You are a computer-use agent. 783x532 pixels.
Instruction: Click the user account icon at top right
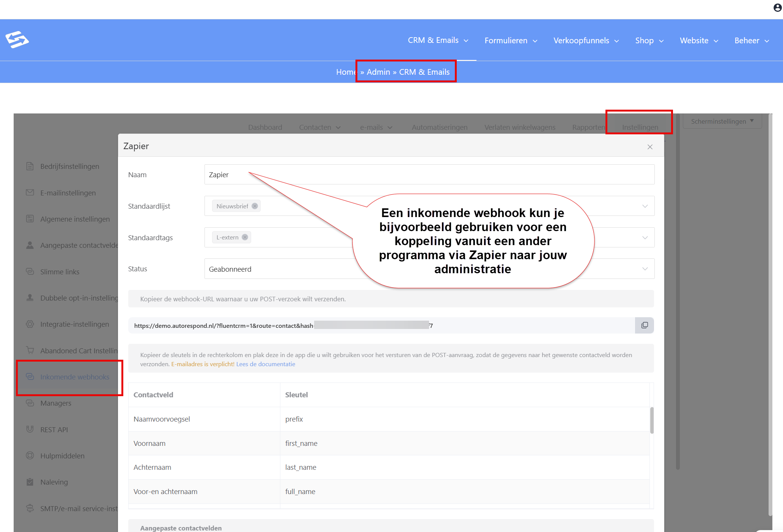pos(777,8)
